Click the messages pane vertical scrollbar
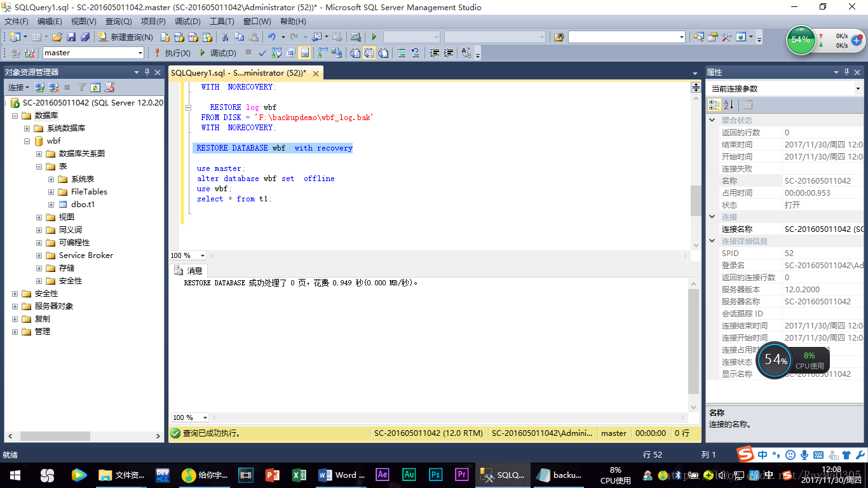Image resolution: width=868 pixels, height=488 pixels. (x=693, y=340)
